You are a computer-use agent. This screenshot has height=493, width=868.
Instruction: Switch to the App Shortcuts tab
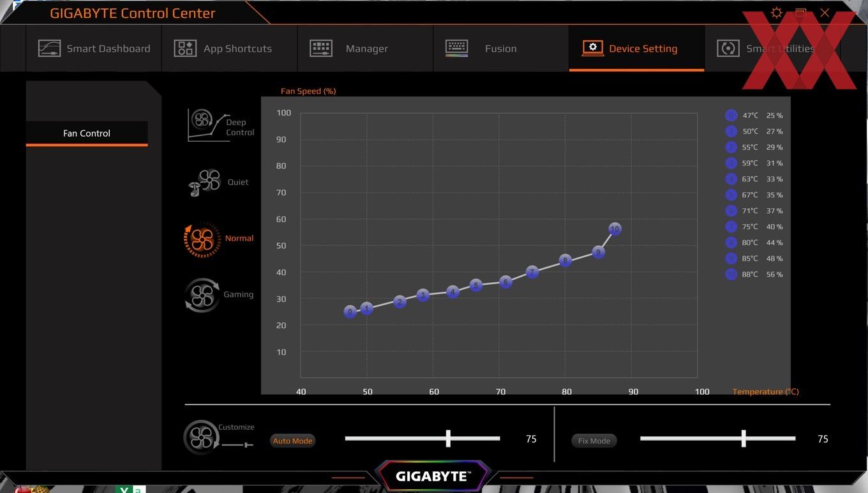pyautogui.click(x=229, y=49)
